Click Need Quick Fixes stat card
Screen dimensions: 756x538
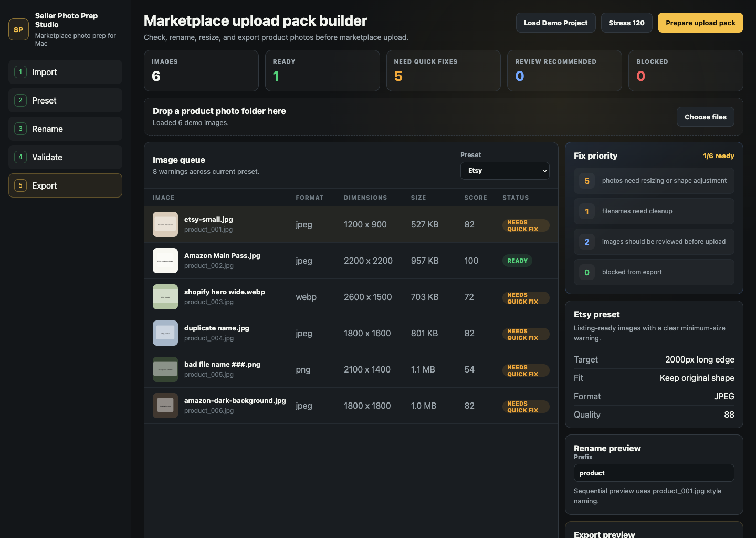click(444, 71)
